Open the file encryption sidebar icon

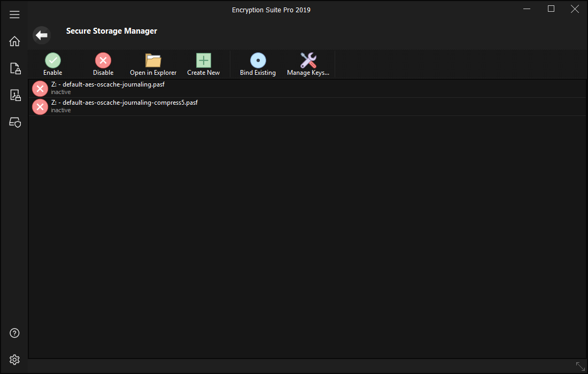coord(14,68)
